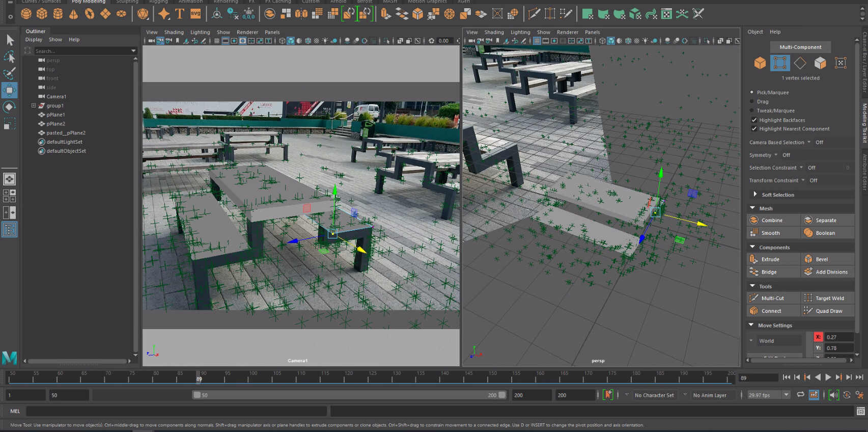Image resolution: width=868 pixels, height=432 pixels.
Task: Select the Multi-Cut tool
Action: pos(772,298)
